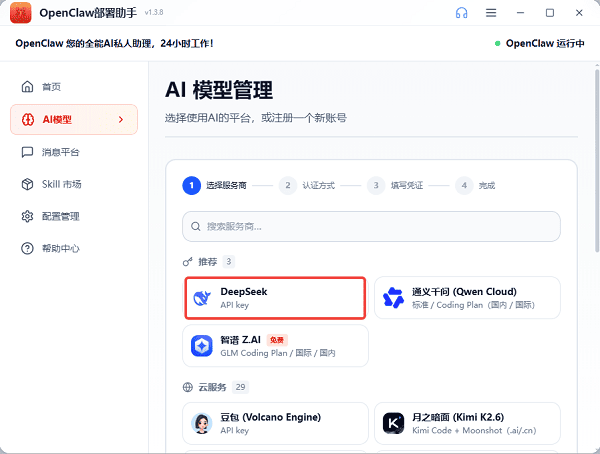Screen dimensions: 600x454
Task: Select 智谱 Z.AI provider card
Action: (x=275, y=346)
